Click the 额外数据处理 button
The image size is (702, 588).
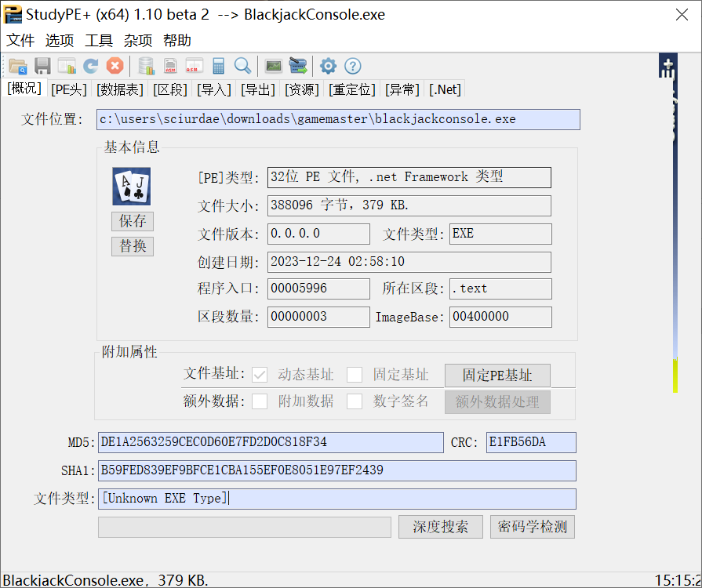497,402
